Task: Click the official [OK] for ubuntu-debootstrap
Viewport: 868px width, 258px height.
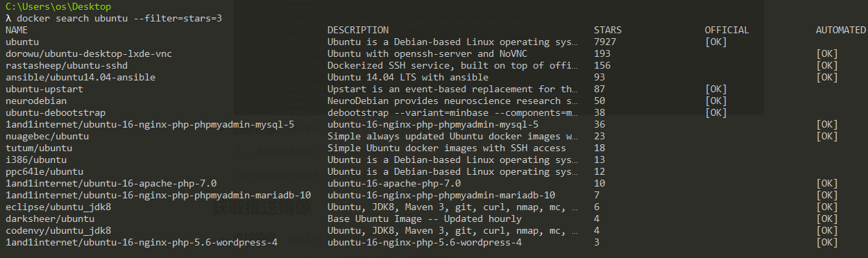Action: pyautogui.click(x=716, y=112)
